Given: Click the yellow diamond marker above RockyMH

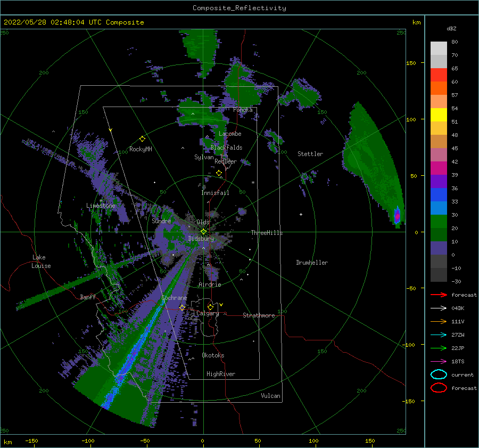Looking at the screenshot, I should pos(142,139).
